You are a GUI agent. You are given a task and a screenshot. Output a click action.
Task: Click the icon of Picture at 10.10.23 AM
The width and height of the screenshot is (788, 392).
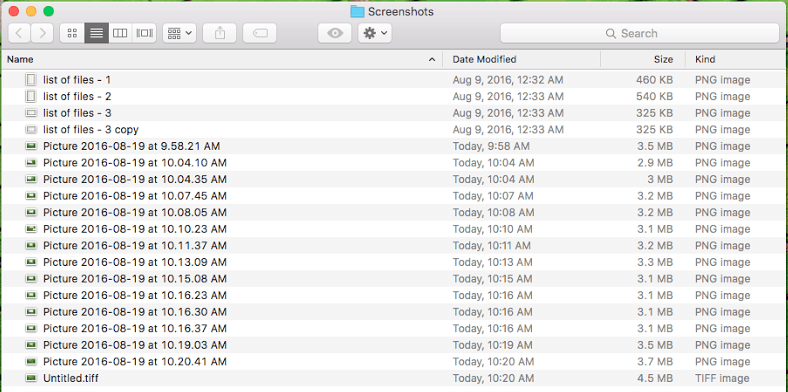tap(31, 229)
